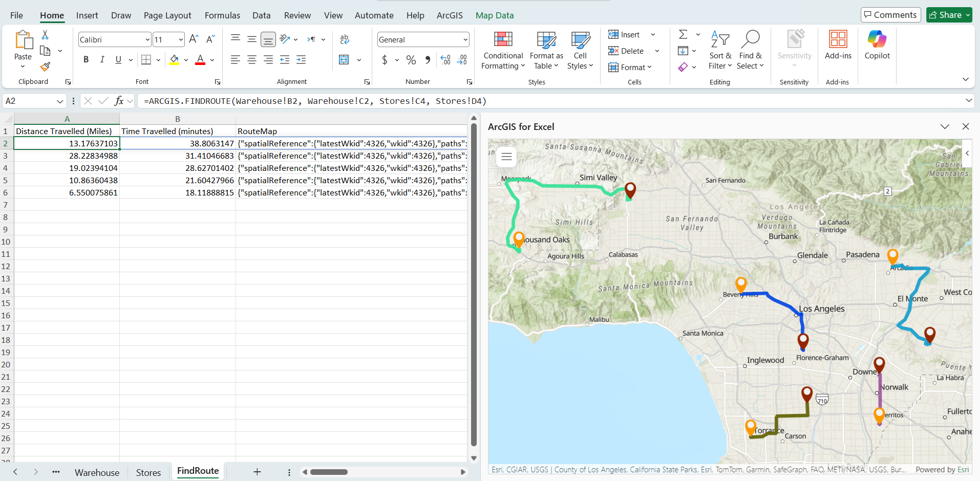The image size is (980, 481).
Task: Set middle vertical alignment
Action: pyautogui.click(x=252, y=39)
